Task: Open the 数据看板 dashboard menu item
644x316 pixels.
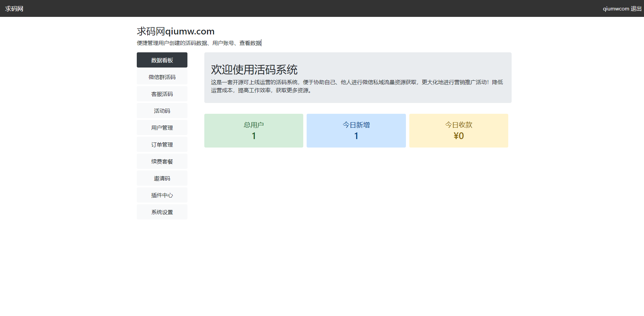Action: click(162, 60)
